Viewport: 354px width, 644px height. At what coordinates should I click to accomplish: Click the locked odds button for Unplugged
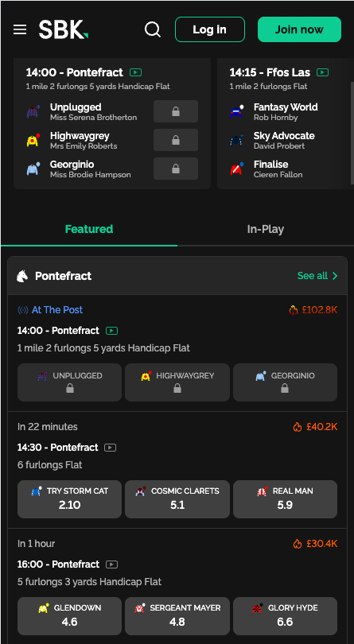176,111
